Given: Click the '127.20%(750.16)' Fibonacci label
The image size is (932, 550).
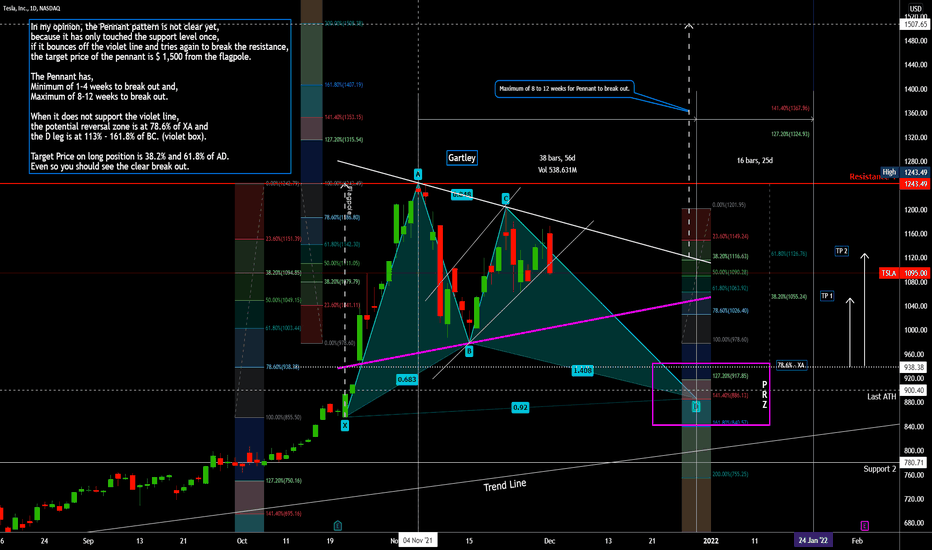Looking at the screenshot, I should click(x=284, y=480).
